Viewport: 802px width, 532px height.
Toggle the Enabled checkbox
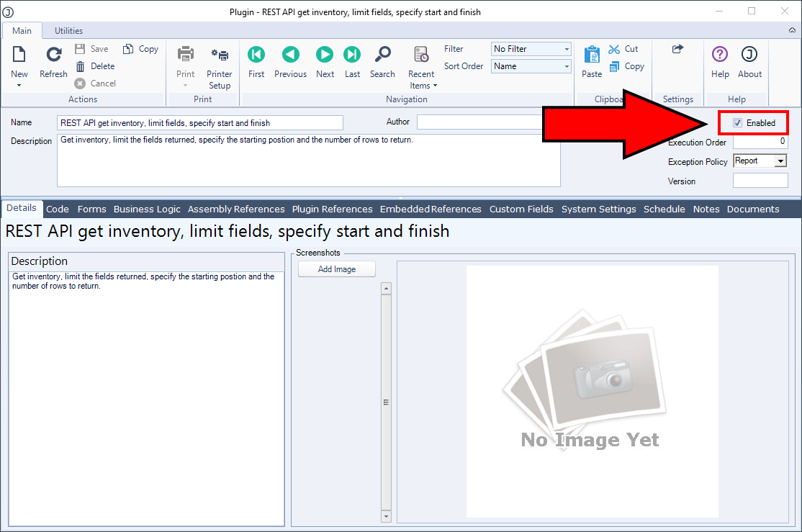pos(737,123)
